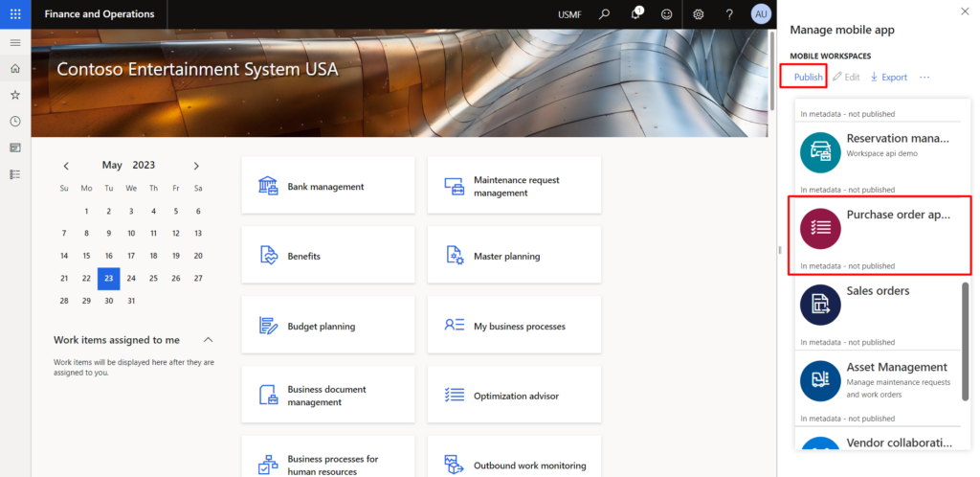Screen dimensions: 980x477
Task: Open My business processes tile
Action: click(x=514, y=326)
